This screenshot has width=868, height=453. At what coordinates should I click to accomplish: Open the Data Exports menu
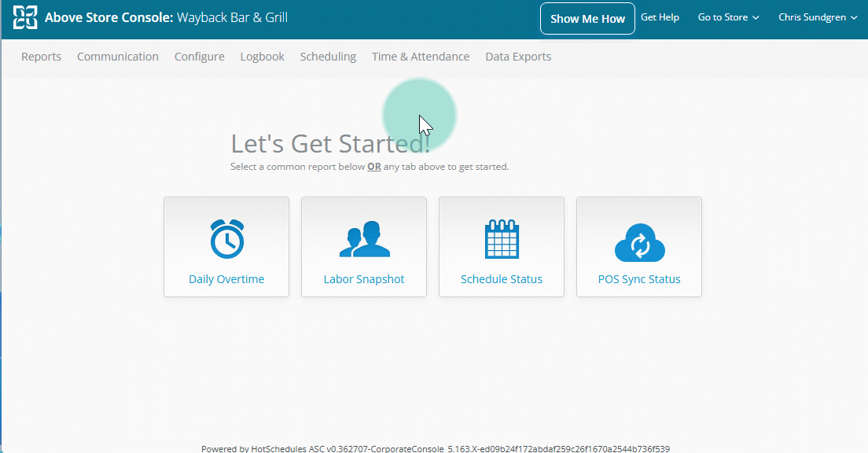(x=518, y=57)
